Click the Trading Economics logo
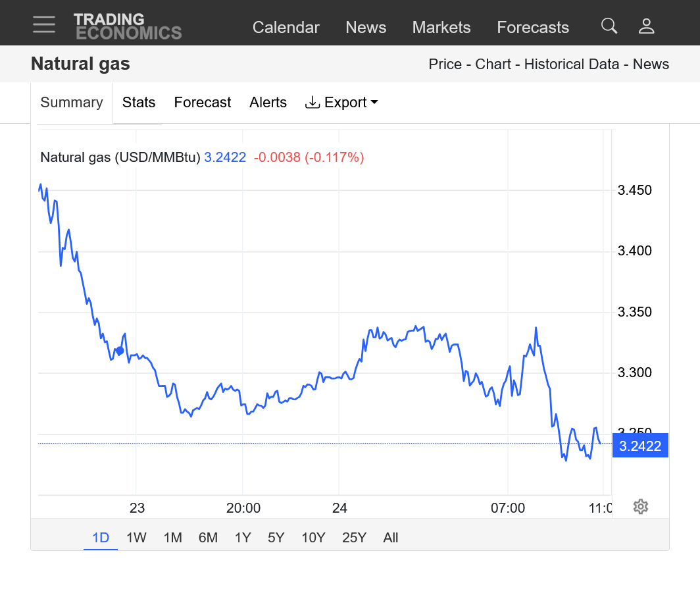The width and height of the screenshot is (700, 593). tap(128, 26)
